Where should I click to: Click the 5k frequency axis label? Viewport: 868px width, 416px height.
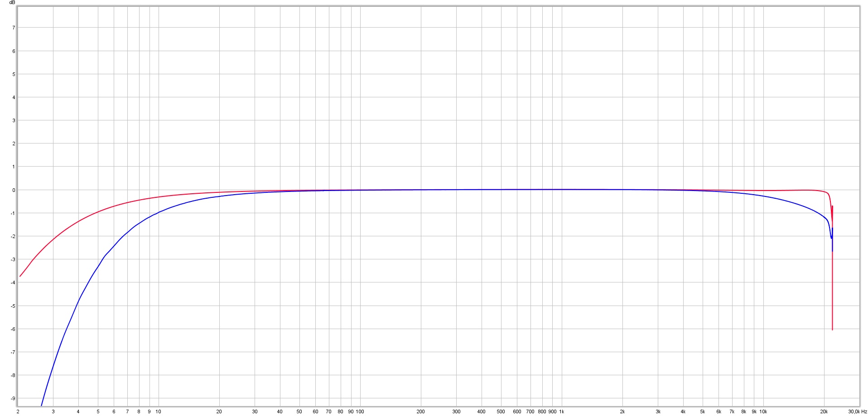click(703, 411)
